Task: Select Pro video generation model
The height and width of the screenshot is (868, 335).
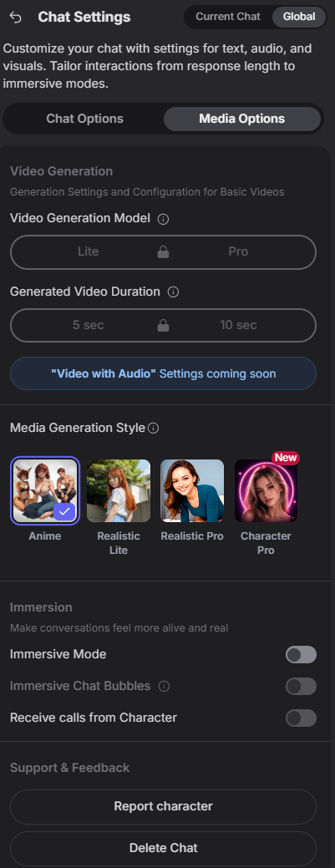Action: point(238,251)
